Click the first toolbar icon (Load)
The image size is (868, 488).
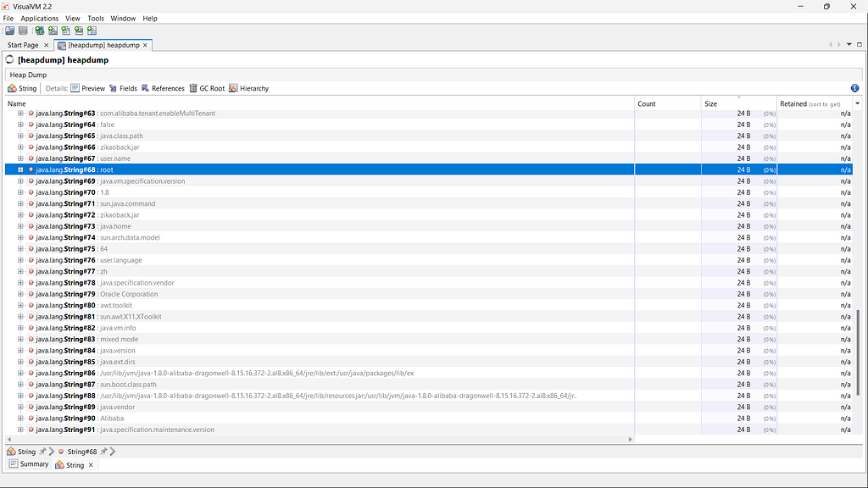click(x=10, y=30)
